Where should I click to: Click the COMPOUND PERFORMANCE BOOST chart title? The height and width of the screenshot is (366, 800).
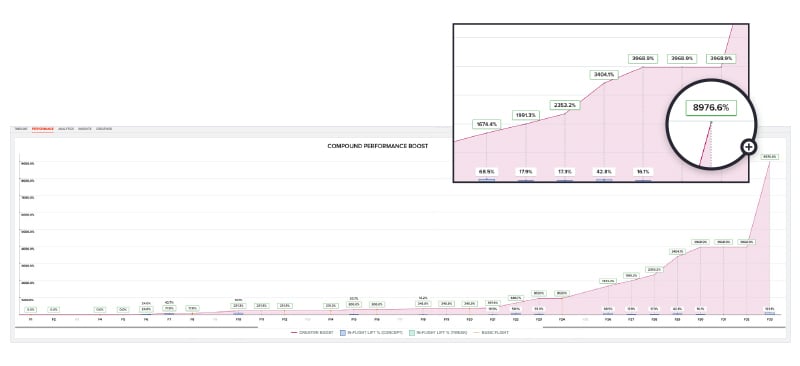coord(378,146)
